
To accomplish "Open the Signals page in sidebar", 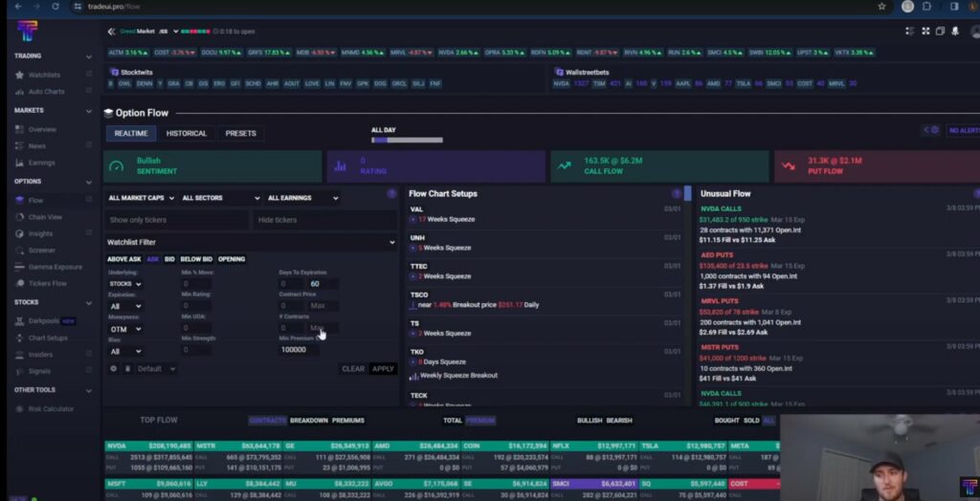I will click(38, 371).
